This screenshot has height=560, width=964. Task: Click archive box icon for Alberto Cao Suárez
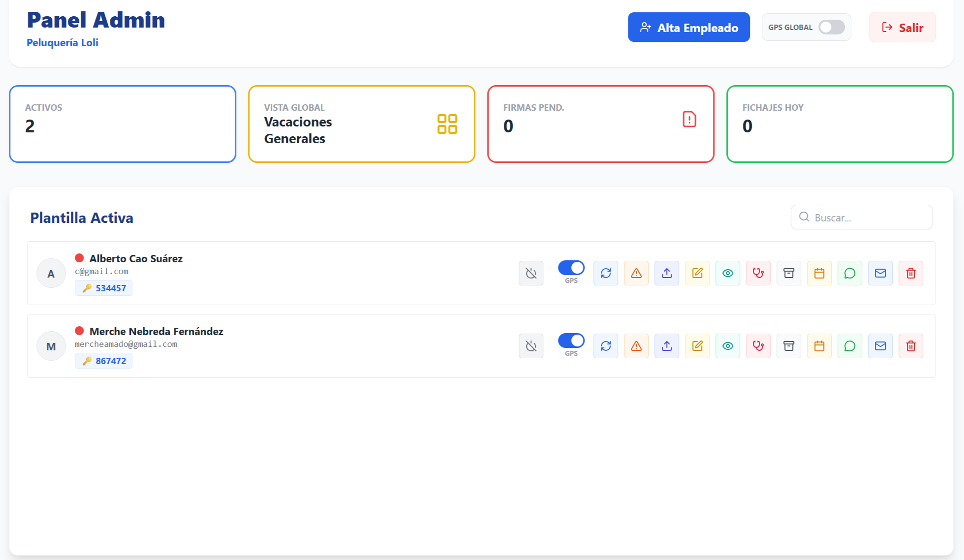(x=788, y=273)
